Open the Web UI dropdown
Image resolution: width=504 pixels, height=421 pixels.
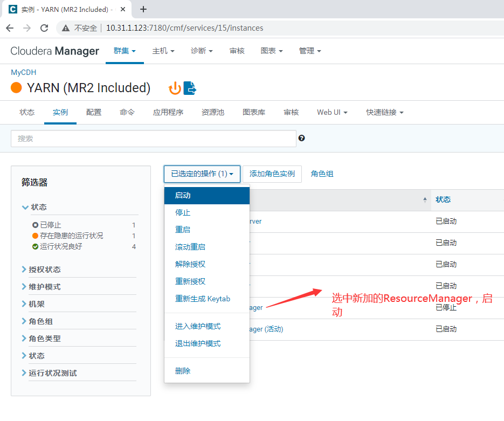click(x=332, y=112)
